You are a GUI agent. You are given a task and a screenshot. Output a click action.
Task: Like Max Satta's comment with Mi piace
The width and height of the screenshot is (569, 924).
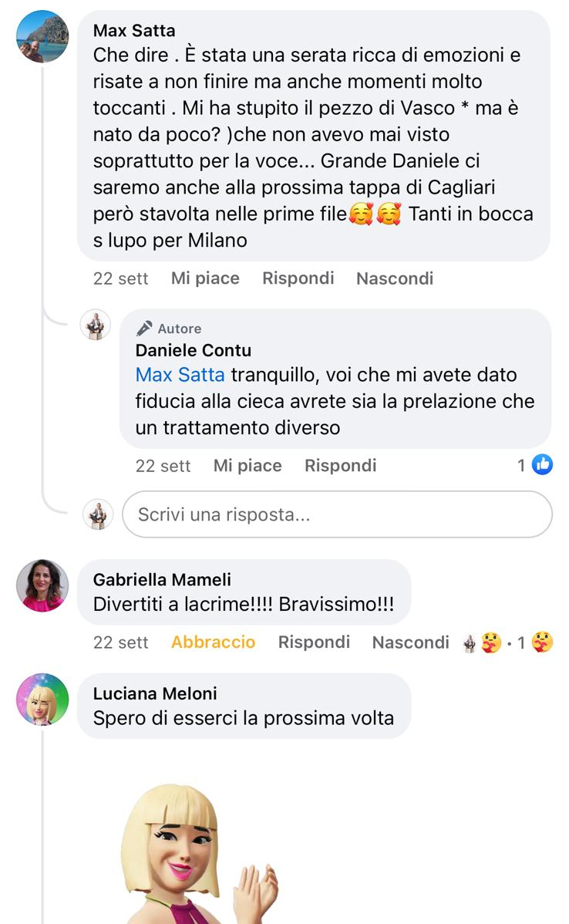(x=205, y=278)
